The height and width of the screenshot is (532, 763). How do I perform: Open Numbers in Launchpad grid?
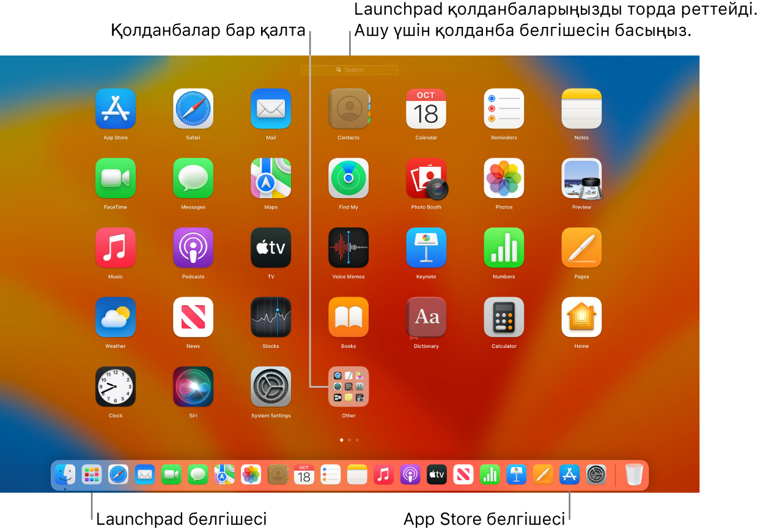(x=504, y=248)
